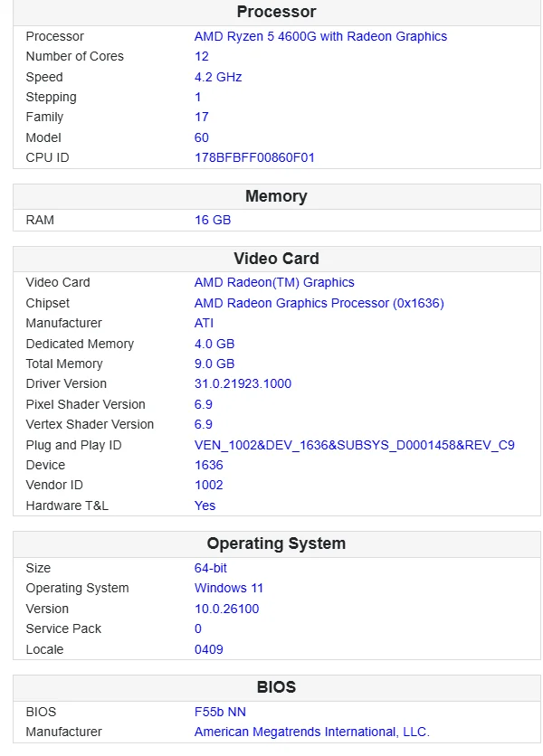Select the Chipset value with 0x1636
Viewport: 543px width, 756px height.
[319, 303]
